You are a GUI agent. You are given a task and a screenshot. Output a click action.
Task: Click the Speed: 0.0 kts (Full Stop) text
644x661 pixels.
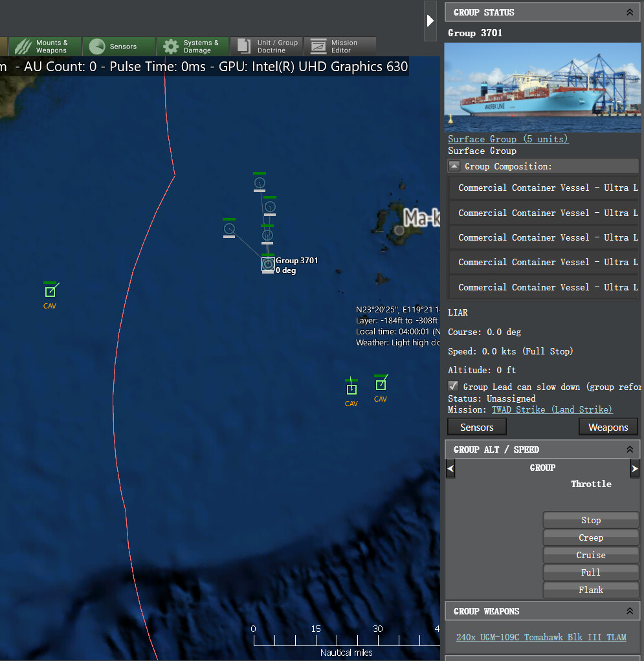(510, 351)
